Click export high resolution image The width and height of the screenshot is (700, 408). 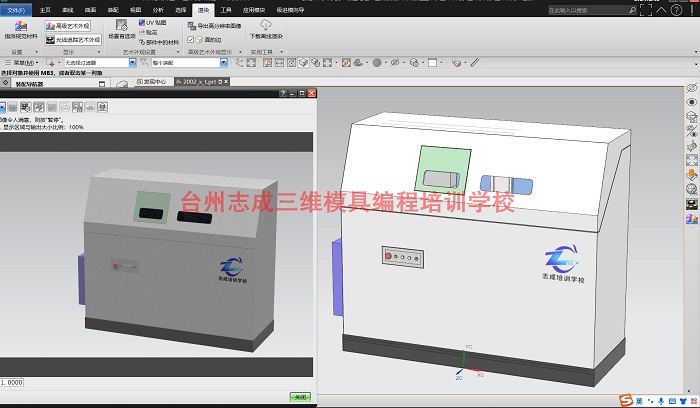(214, 26)
